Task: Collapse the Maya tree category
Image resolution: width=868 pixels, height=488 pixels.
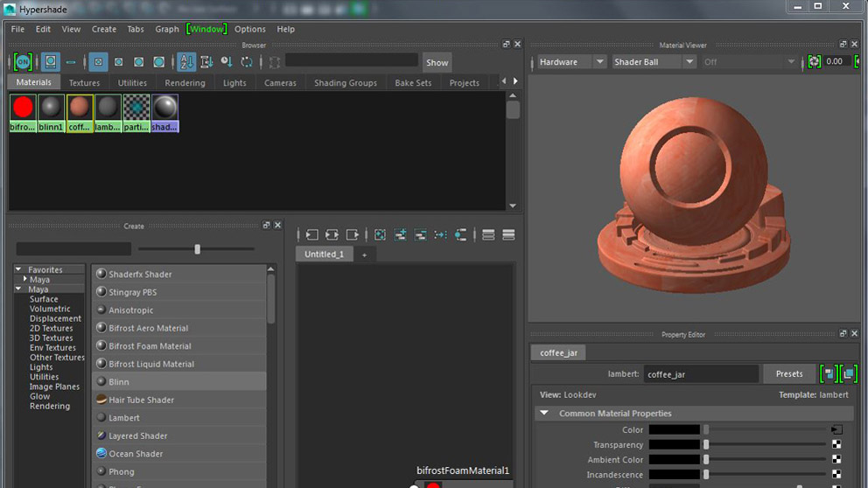Action: coord(18,289)
